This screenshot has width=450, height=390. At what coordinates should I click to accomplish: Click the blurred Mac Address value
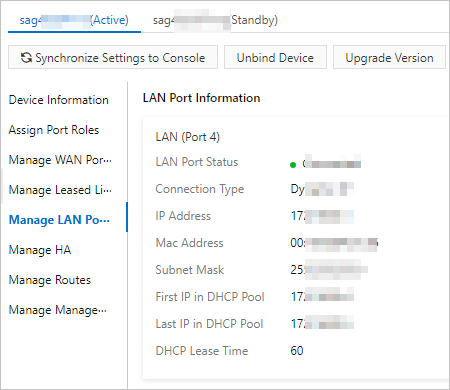click(x=334, y=243)
